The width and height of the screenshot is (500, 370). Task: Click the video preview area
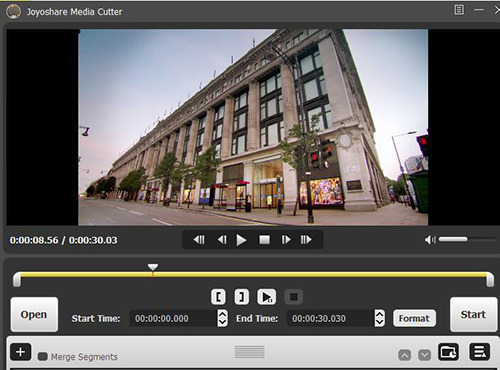[x=253, y=127]
